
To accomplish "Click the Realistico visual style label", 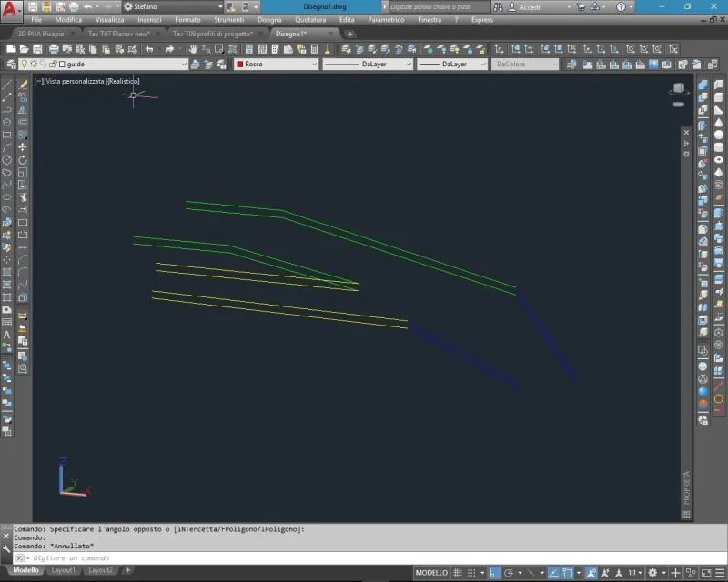I will tap(124, 81).
